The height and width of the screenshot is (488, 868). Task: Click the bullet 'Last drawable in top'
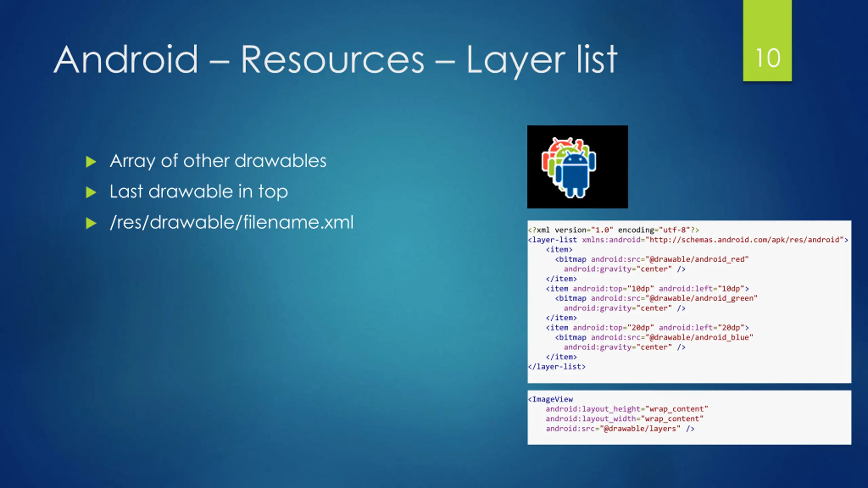199,191
